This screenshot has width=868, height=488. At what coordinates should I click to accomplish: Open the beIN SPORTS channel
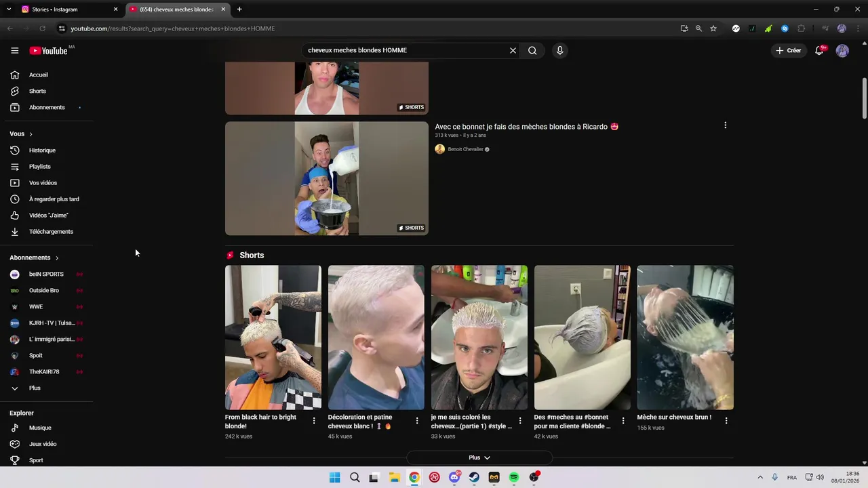coord(46,274)
